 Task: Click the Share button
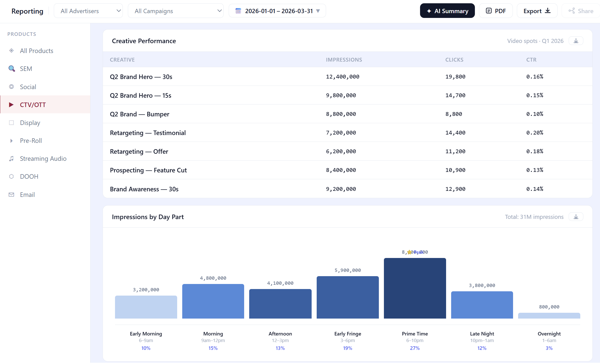581,11
